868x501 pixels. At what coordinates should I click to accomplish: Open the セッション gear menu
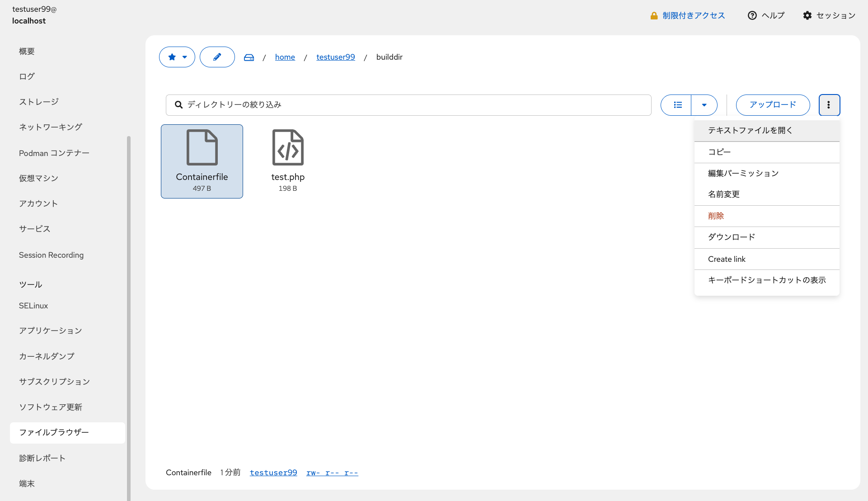(829, 15)
